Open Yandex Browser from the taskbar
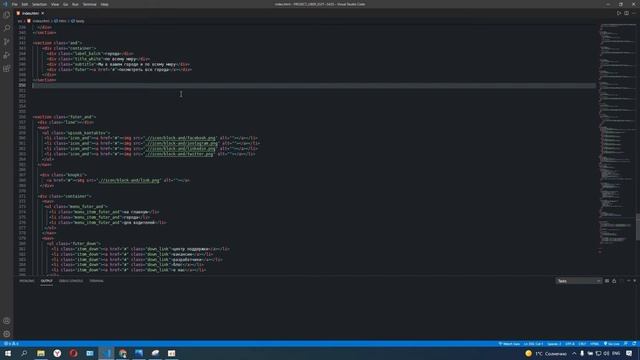640x360 pixels. point(57,353)
